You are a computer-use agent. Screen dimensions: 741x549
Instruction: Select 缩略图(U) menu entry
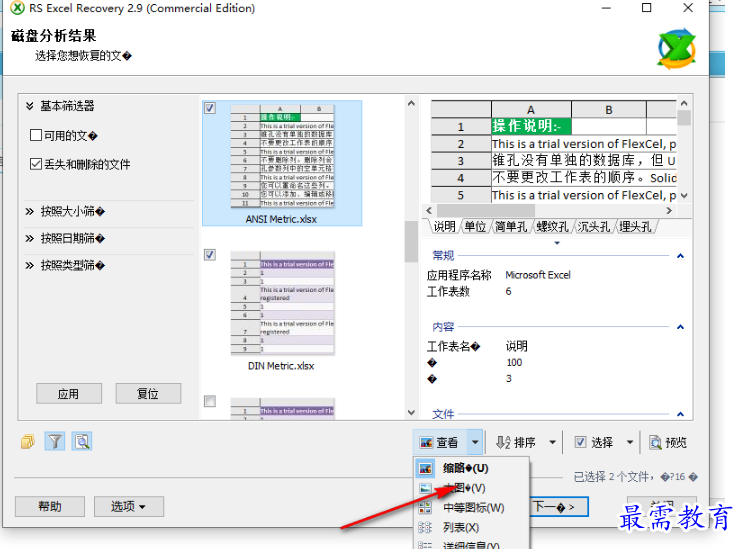(x=472, y=468)
